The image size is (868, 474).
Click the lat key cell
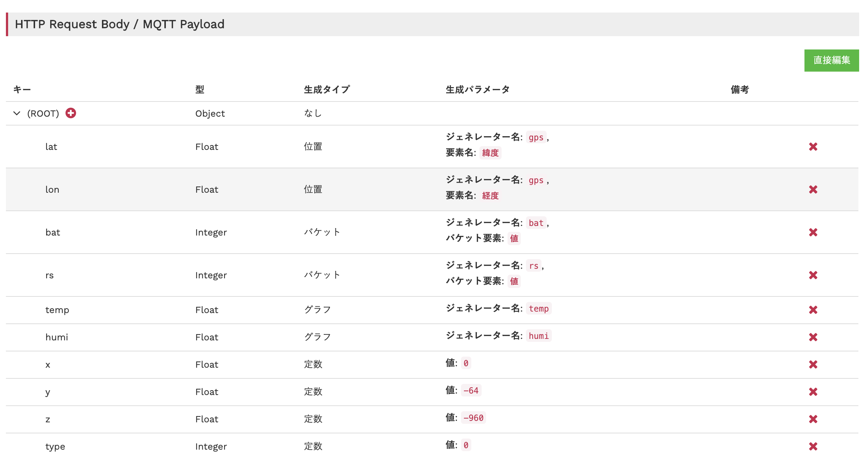[51, 147]
